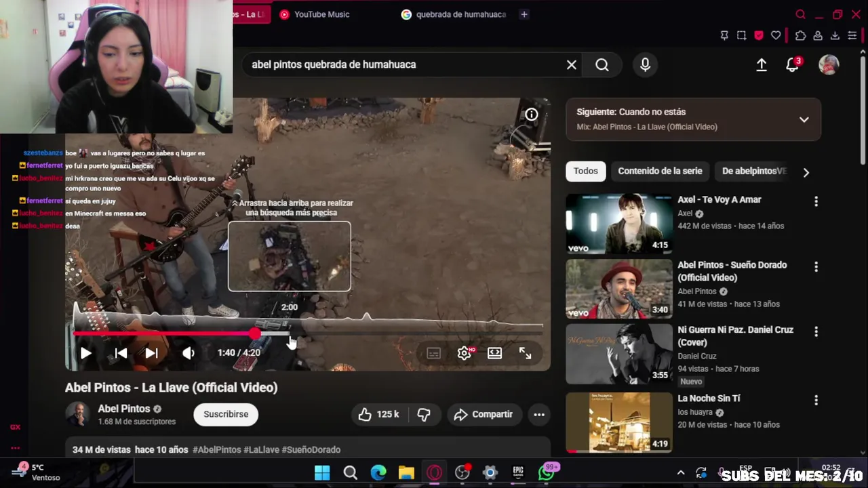Image resolution: width=868 pixels, height=488 pixels.
Task: Show hidden system tray icons
Action: [681, 472]
